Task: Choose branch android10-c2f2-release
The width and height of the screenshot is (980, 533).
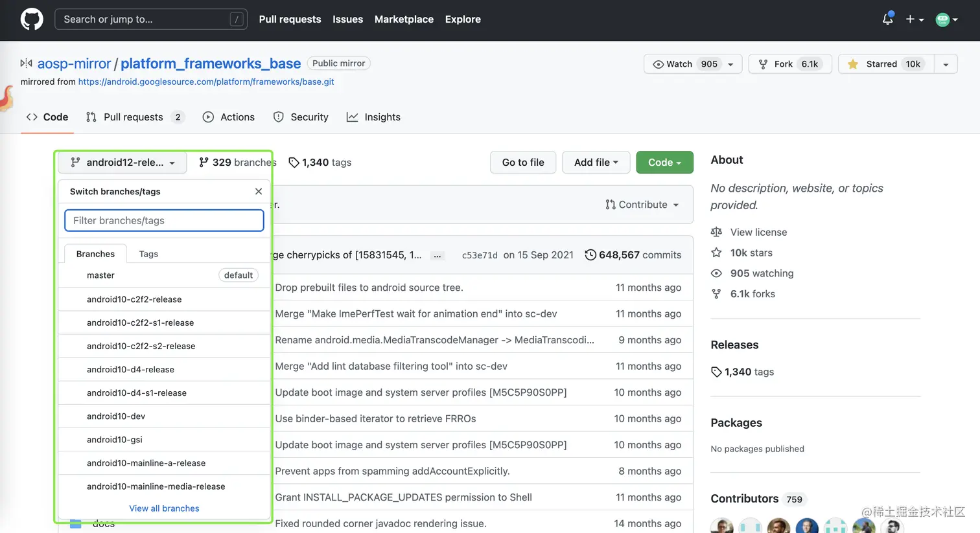Action: (x=164, y=299)
